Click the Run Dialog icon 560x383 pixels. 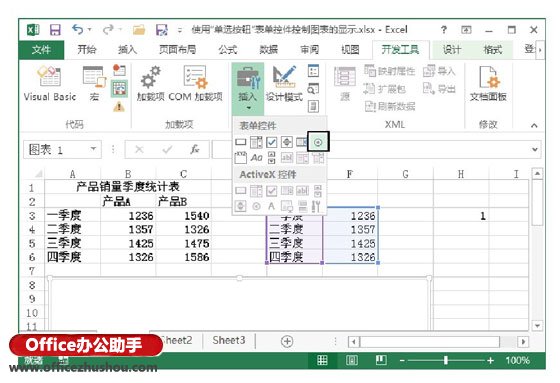click(x=313, y=106)
